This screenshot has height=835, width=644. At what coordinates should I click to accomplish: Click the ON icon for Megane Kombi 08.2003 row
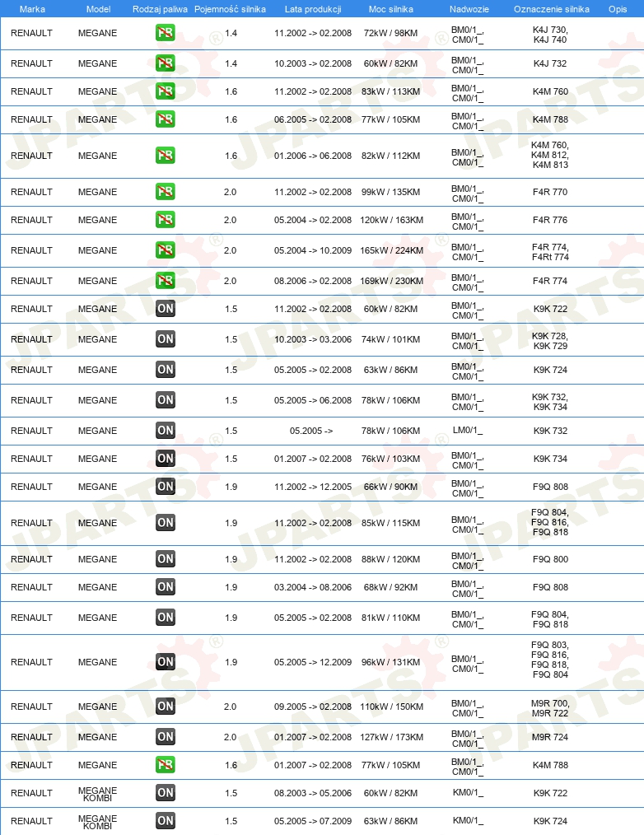(x=166, y=793)
